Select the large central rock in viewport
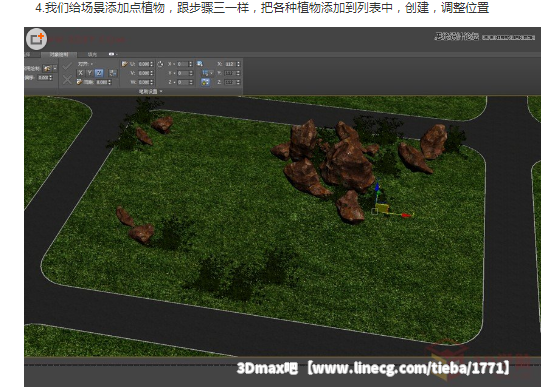 pyautogui.click(x=349, y=166)
